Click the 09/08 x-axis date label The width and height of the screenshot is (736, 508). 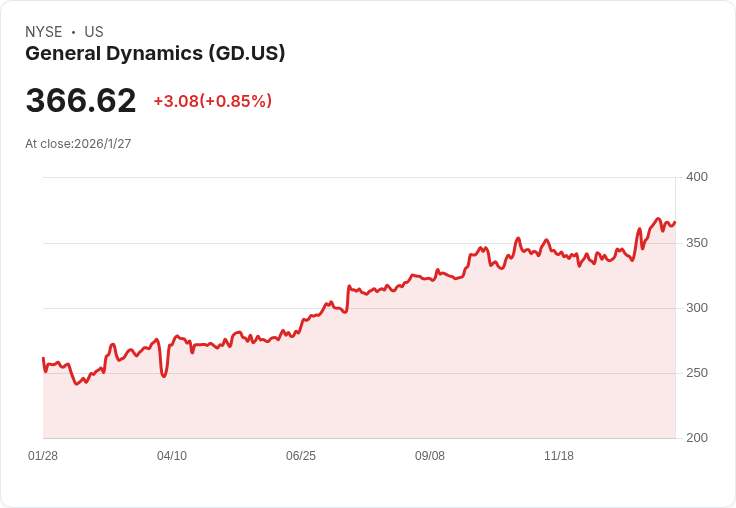(x=430, y=456)
